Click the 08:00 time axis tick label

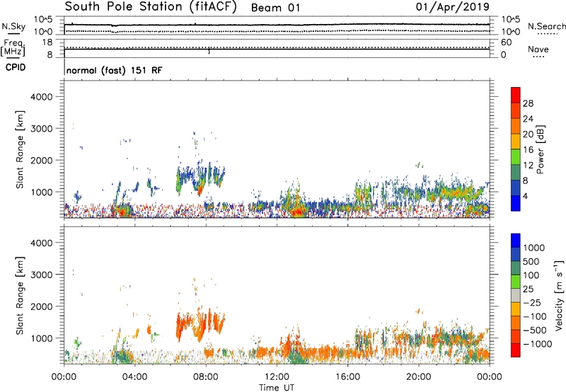pyautogui.click(x=206, y=377)
